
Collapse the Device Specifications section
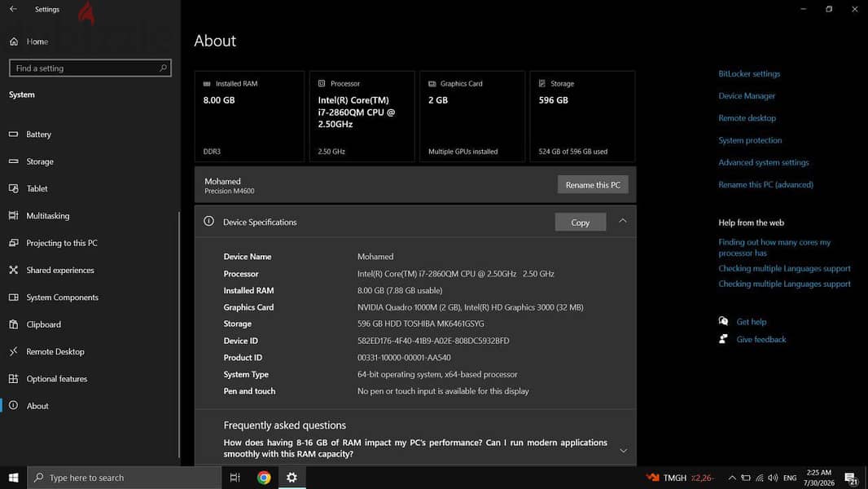click(623, 221)
